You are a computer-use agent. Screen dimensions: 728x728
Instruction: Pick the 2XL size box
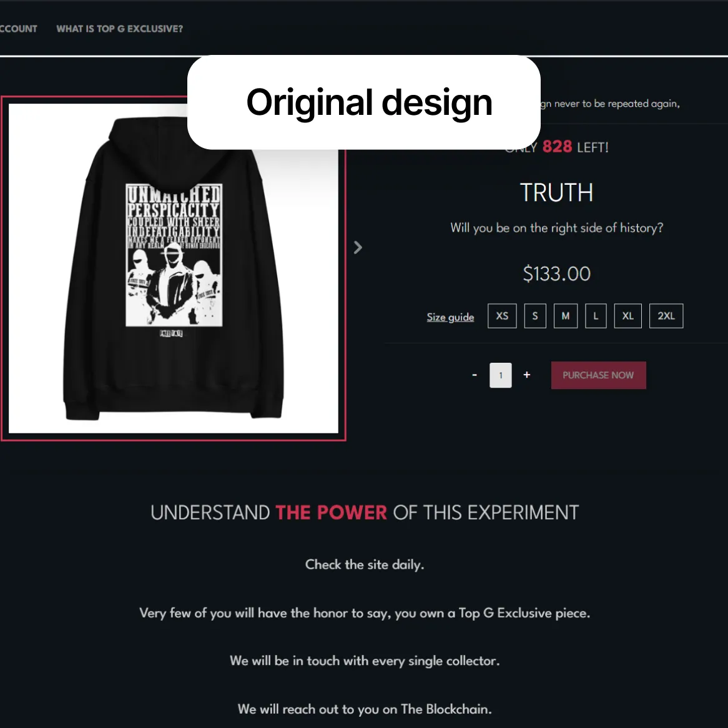click(x=666, y=316)
